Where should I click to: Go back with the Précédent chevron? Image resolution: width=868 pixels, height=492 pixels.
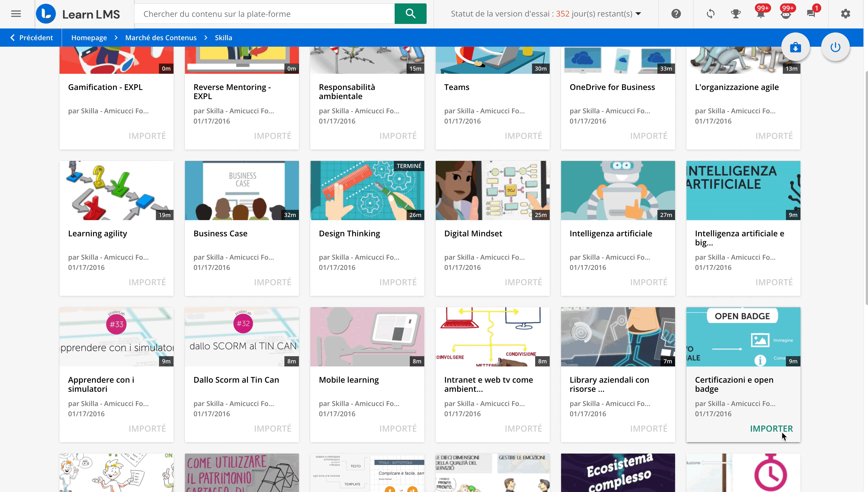(31, 38)
